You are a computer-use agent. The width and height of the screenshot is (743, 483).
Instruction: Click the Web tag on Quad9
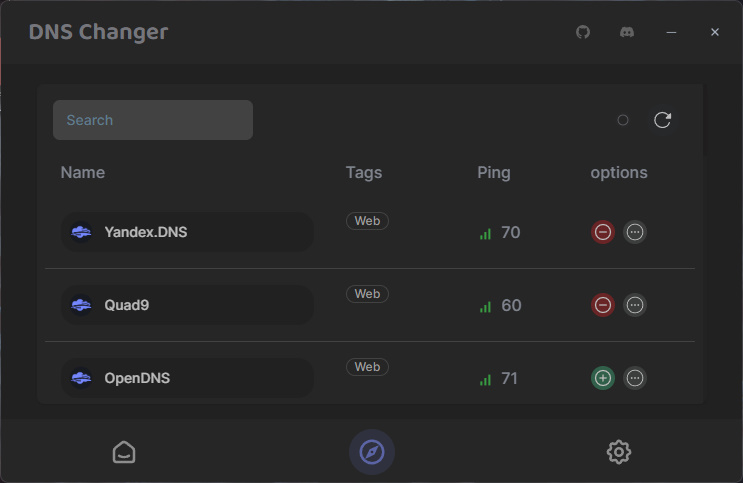[367, 294]
